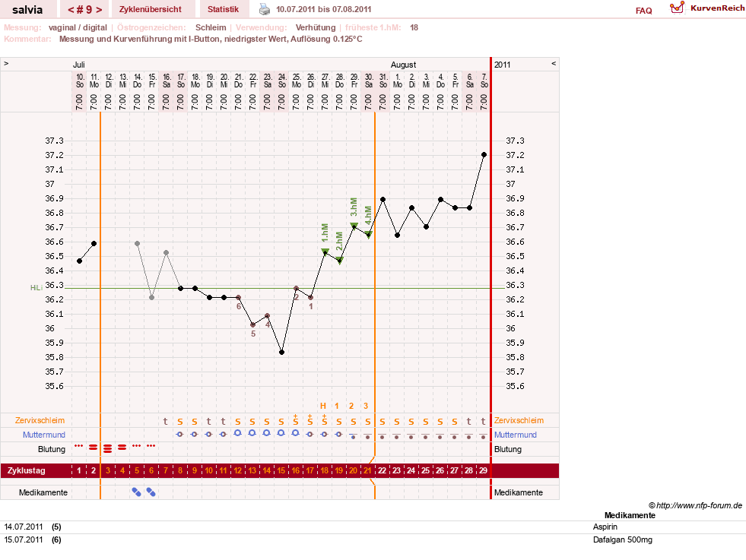The width and height of the screenshot is (746, 560).
Task: Click the date range 10.07.2011 bis 07.08.2011
Action: point(323,9)
